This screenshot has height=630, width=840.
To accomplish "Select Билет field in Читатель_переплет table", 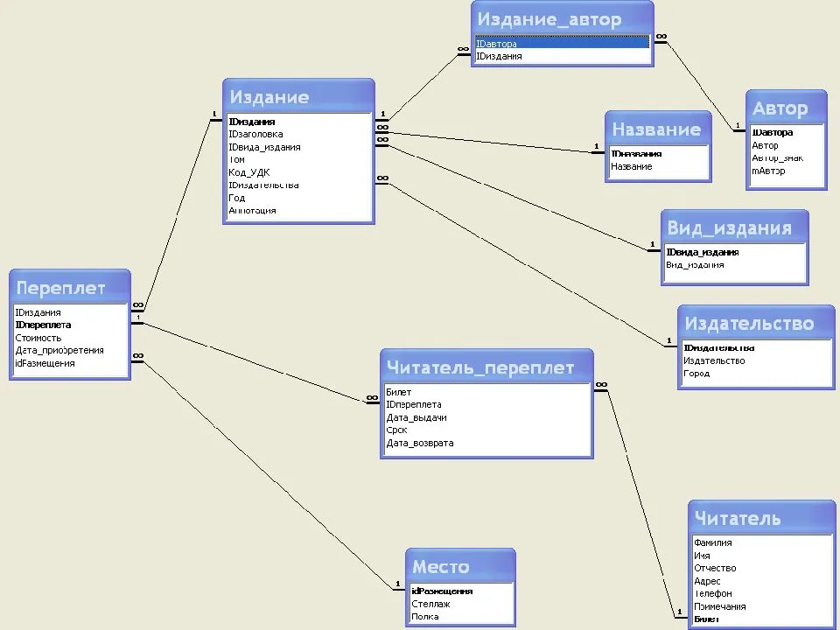I will pos(487,392).
